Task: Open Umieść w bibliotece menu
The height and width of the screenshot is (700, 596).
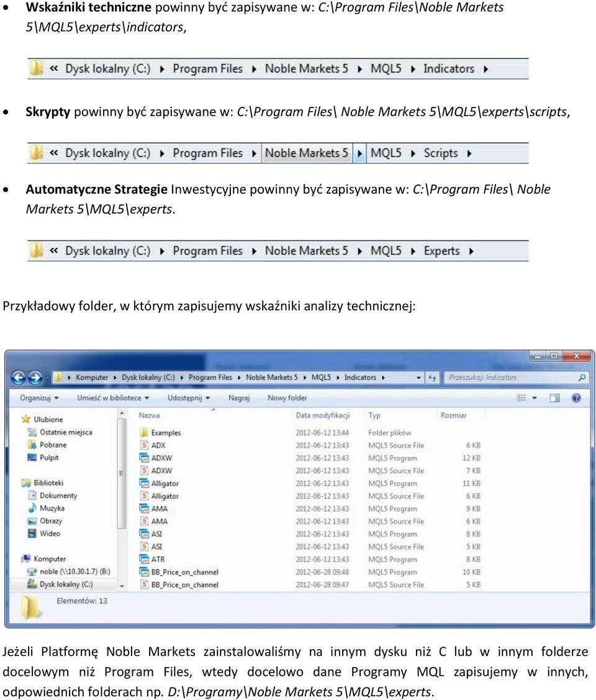Action: tap(113, 398)
